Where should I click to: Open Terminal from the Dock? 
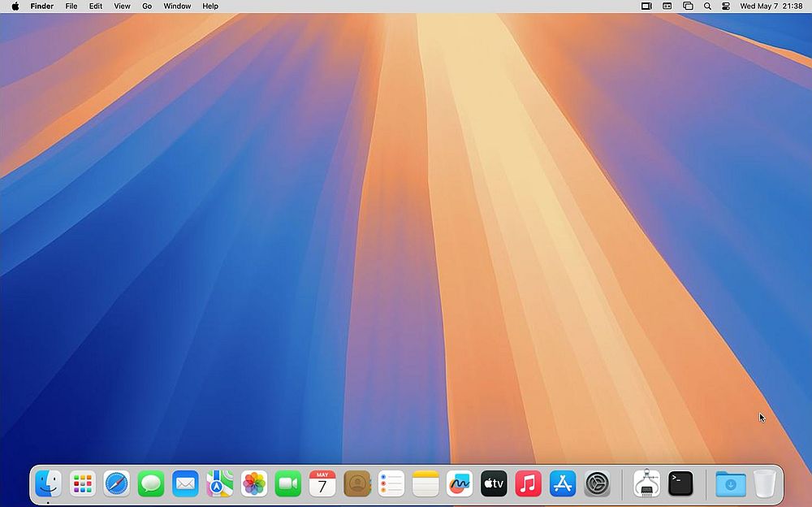680,483
